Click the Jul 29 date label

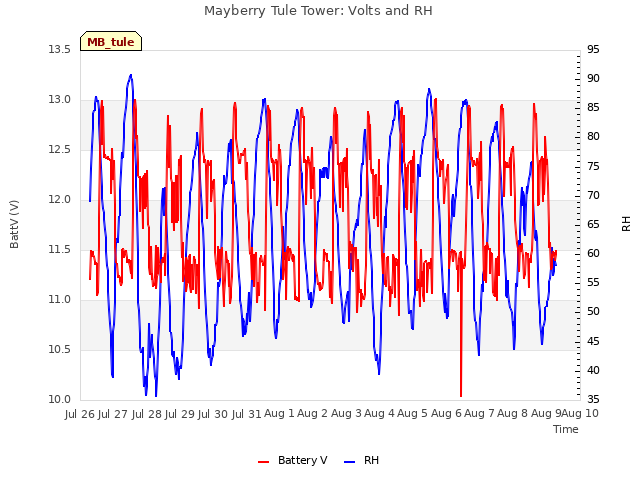click(180, 414)
